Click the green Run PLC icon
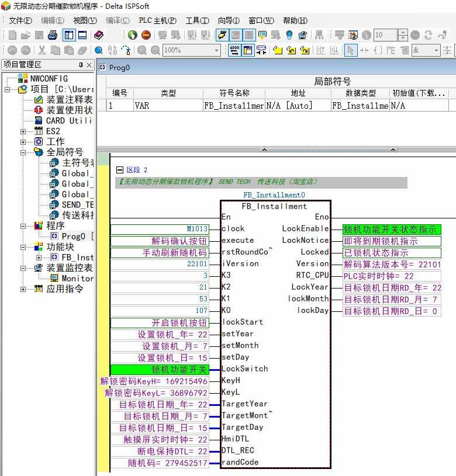 click(x=132, y=35)
